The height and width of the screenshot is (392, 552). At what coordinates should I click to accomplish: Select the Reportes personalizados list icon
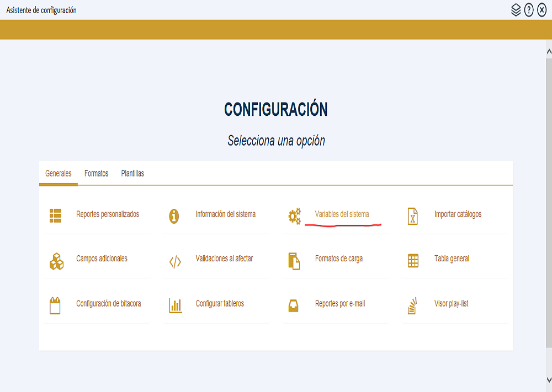(55, 216)
